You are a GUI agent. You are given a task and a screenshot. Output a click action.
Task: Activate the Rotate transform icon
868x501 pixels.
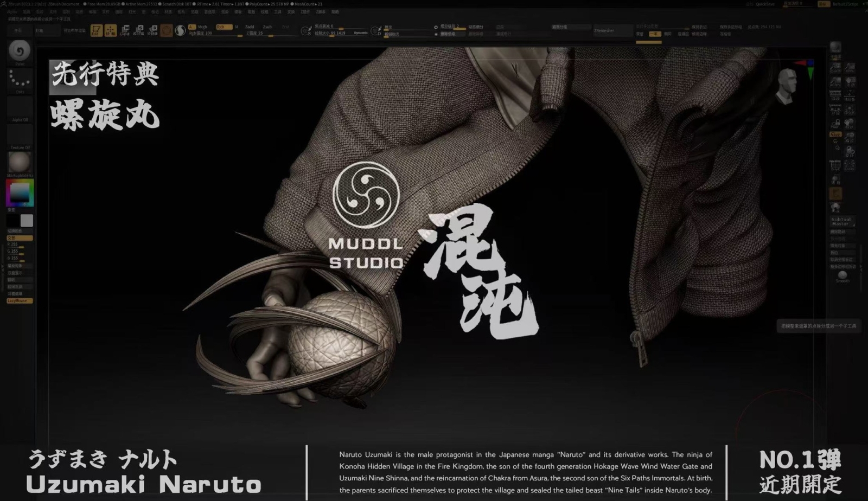pyautogui.click(x=153, y=30)
